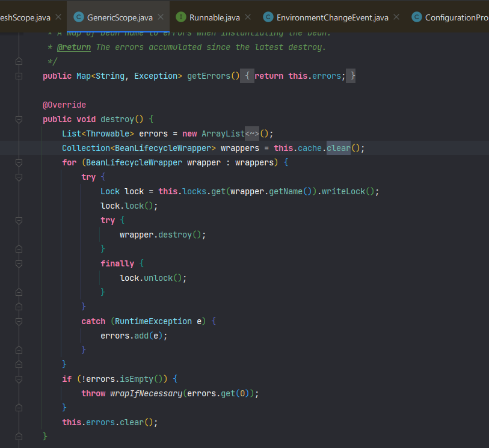Collapse the inner try block in gutter

(x=19, y=220)
